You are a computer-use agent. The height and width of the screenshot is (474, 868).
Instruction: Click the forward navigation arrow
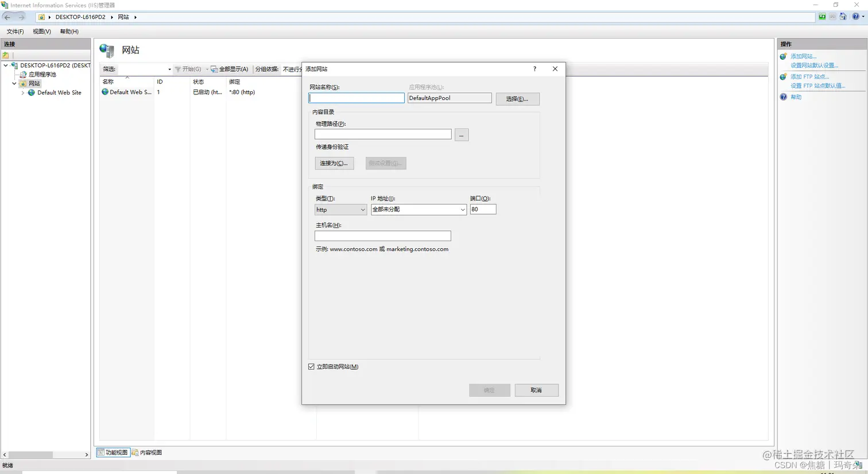coord(21,17)
